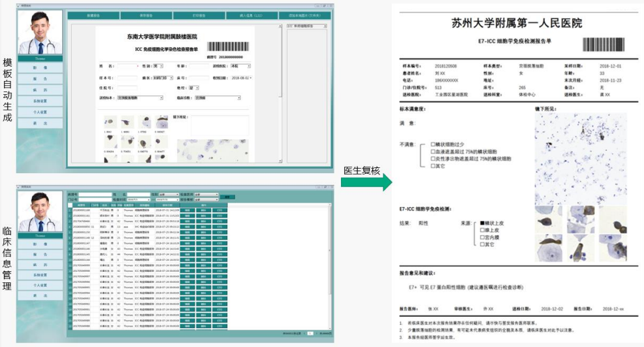Open the 性别 dropdown on the report form
Viewport: 644px width, 347px height.
[x=158, y=66]
